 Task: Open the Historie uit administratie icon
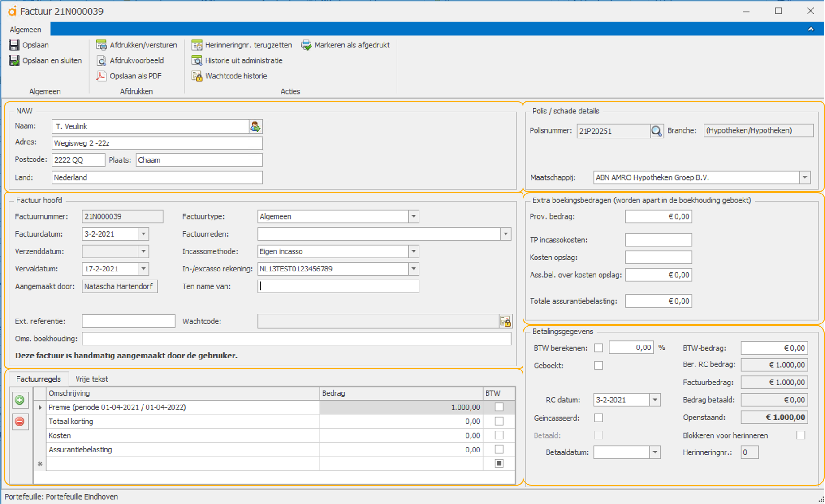tap(197, 60)
